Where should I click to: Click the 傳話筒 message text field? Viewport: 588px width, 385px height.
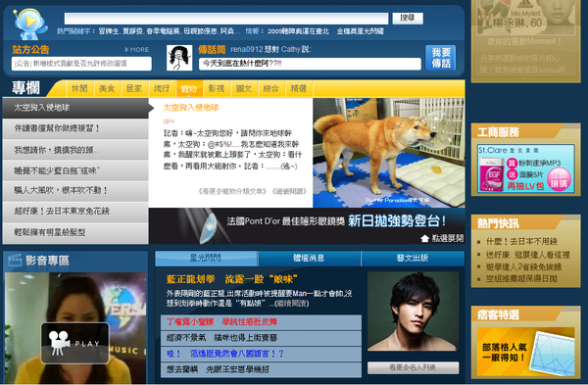click(x=310, y=64)
